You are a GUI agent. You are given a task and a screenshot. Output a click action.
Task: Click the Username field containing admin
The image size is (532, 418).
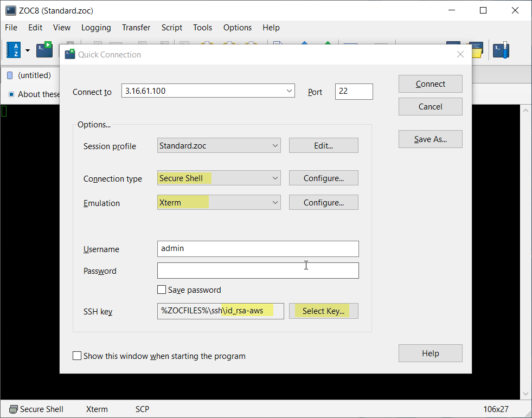pyautogui.click(x=258, y=249)
